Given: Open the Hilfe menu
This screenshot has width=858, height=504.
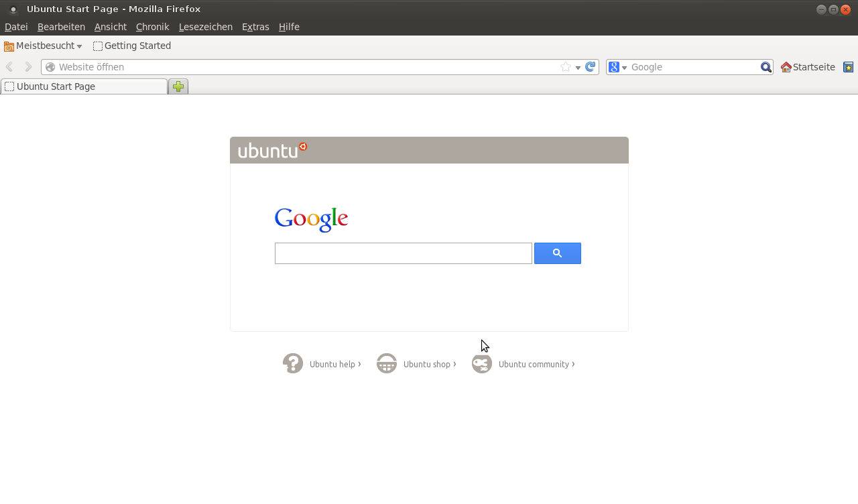Looking at the screenshot, I should [x=289, y=27].
